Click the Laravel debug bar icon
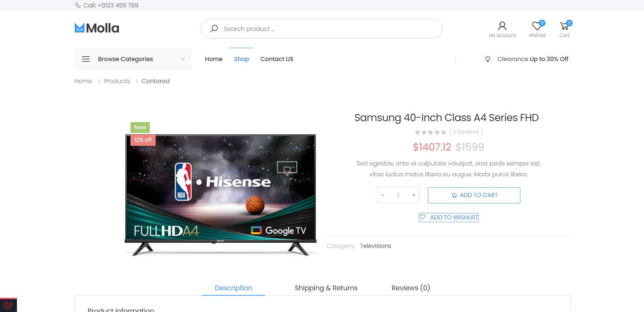This screenshot has width=644, height=312. pyautogui.click(x=8, y=305)
